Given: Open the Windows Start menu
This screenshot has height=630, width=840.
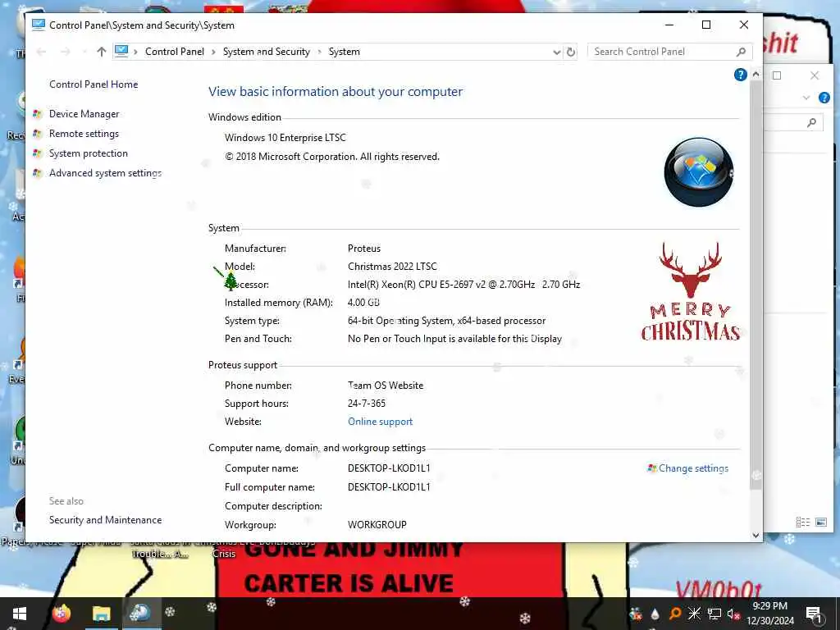Looking at the screenshot, I should [x=20, y=614].
